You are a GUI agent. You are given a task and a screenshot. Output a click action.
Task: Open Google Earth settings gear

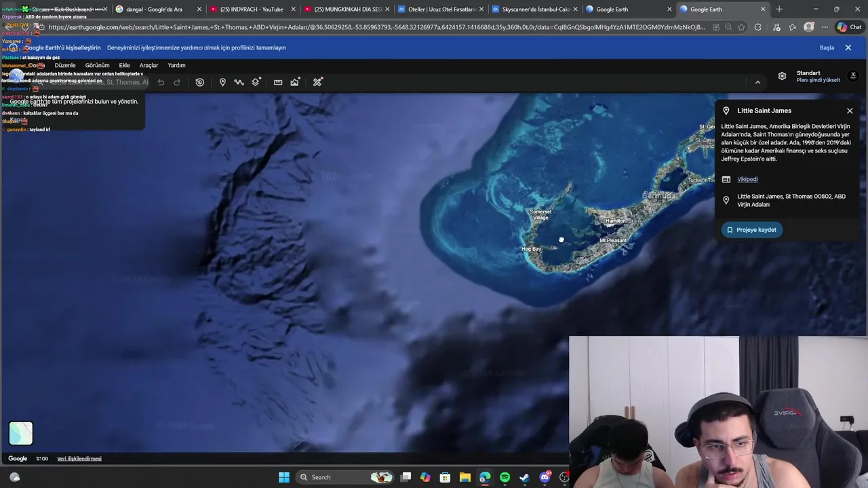(x=782, y=76)
